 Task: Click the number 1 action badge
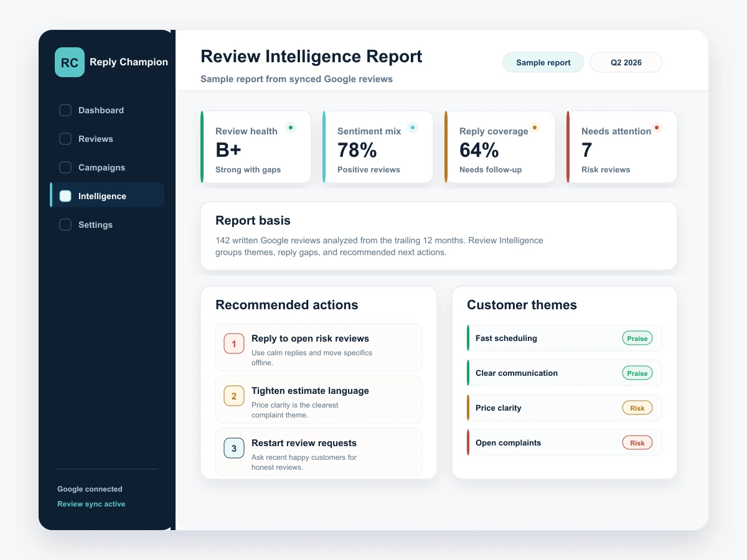point(234,343)
